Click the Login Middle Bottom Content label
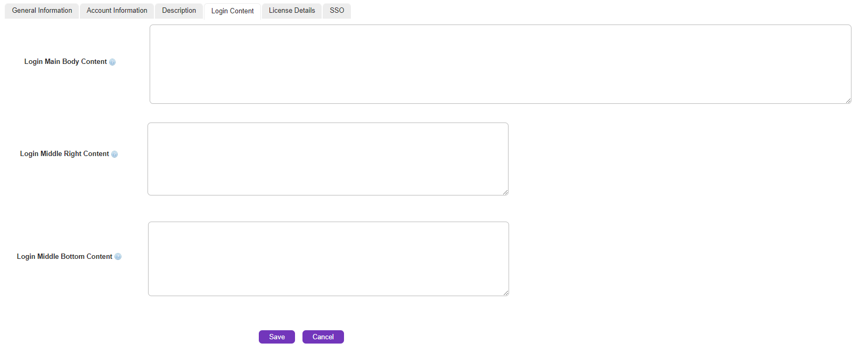The image size is (868, 359). 64,257
